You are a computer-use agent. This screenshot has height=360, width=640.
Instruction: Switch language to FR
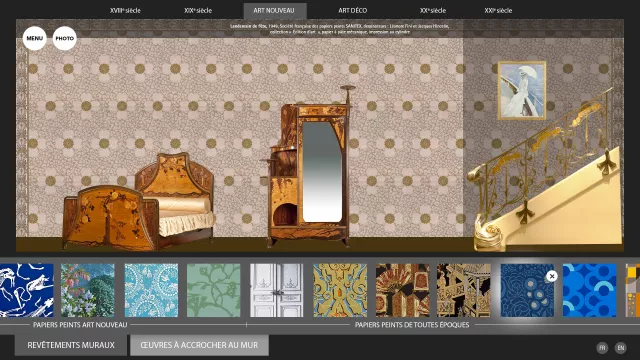(602, 348)
